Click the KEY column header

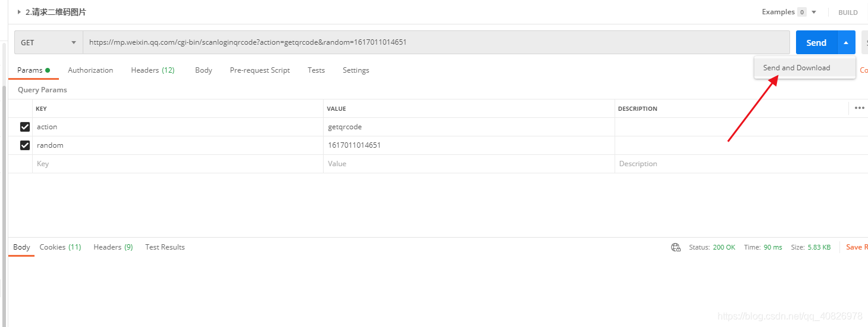tap(41, 109)
